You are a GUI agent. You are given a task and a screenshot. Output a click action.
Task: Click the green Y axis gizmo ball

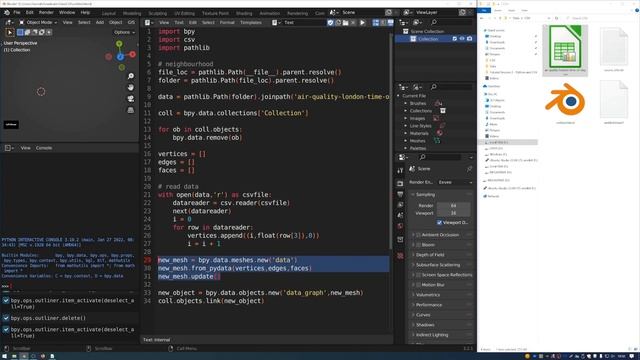point(119,44)
